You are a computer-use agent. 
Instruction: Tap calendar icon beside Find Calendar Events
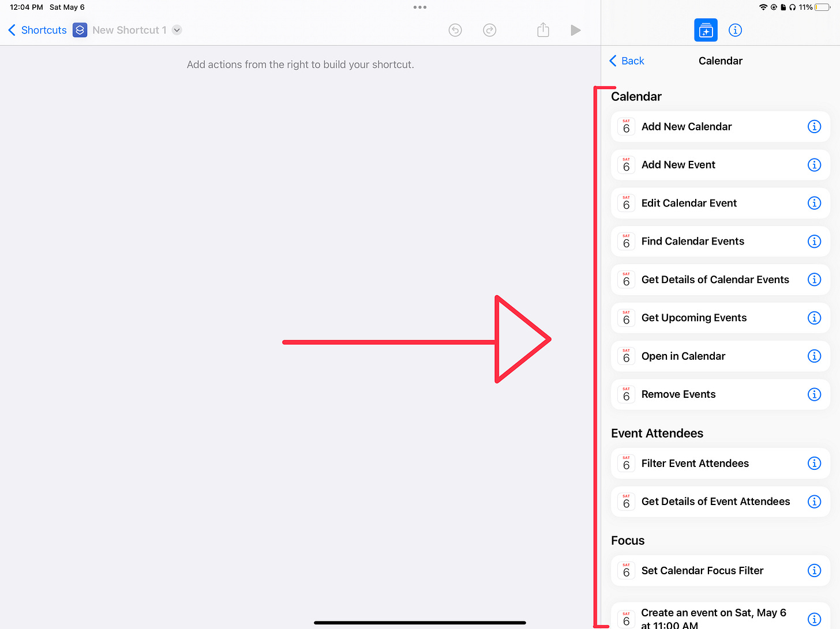tap(626, 242)
